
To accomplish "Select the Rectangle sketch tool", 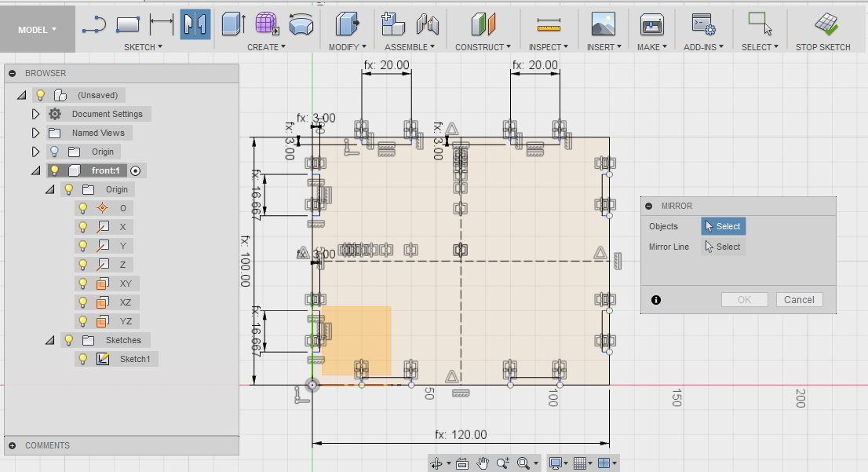I will coord(128,25).
